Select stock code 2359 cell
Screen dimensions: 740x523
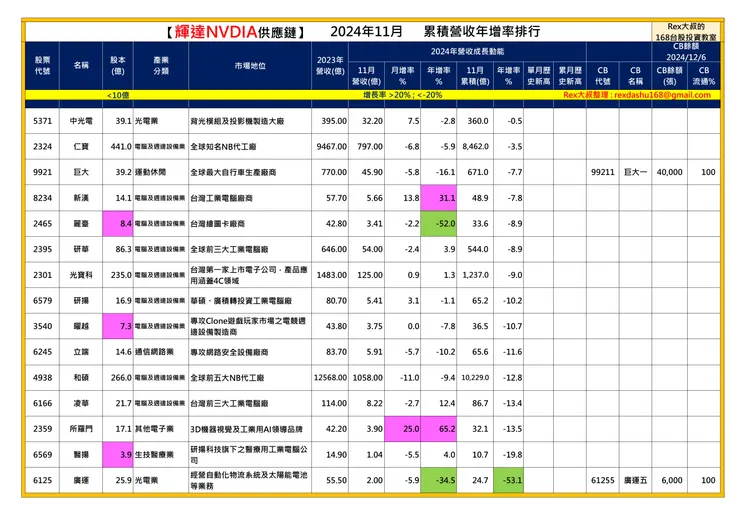point(42,429)
